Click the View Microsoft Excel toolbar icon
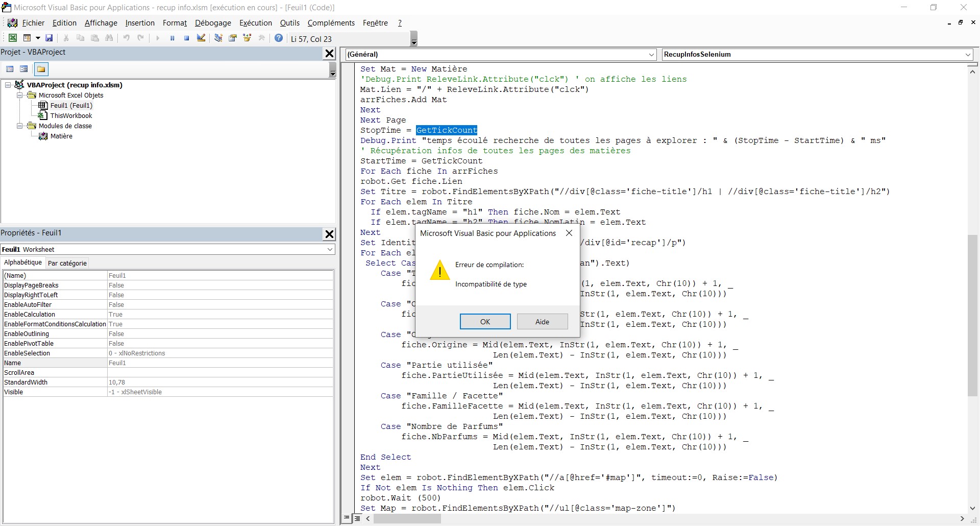 (x=13, y=38)
